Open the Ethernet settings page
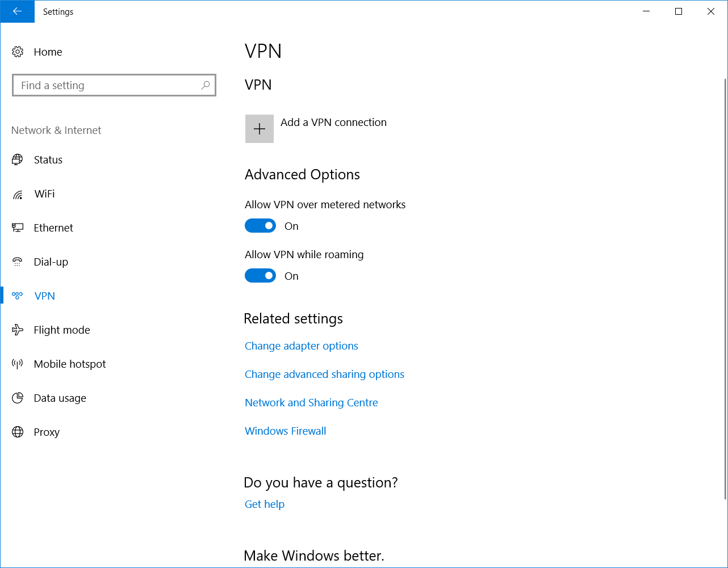The width and height of the screenshot is (728, 568). point(53,228)
